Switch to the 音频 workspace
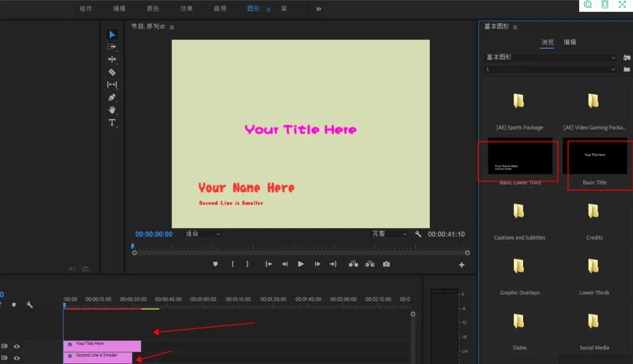Image resolution: width=633 pixels, height=364 pixels. (220, 9)
